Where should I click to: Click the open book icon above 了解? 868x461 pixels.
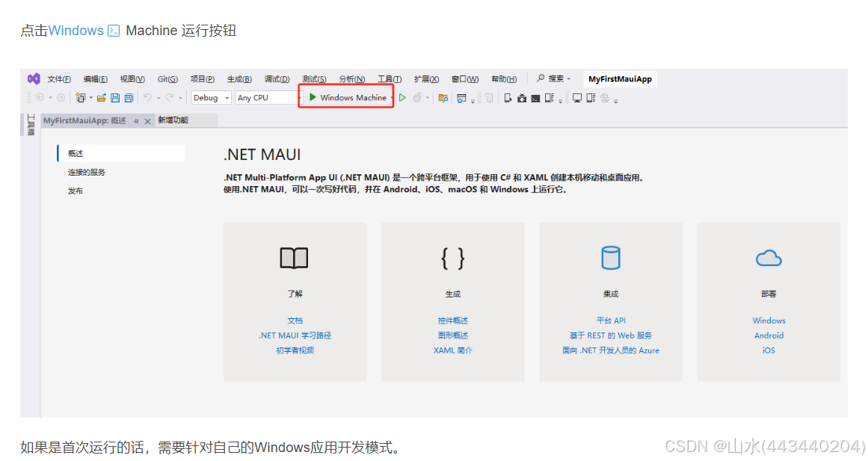(294, 258)
